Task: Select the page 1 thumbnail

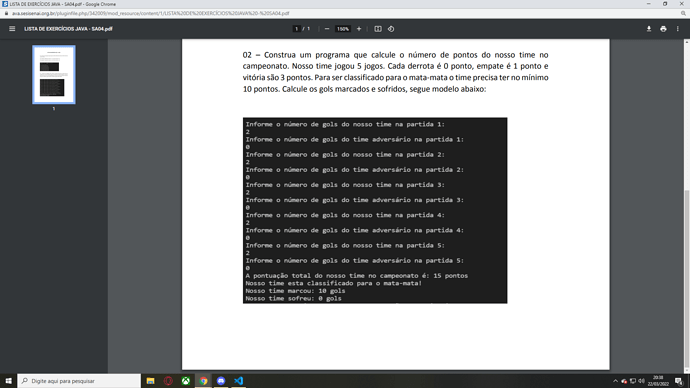Action: tap(54, 74)
